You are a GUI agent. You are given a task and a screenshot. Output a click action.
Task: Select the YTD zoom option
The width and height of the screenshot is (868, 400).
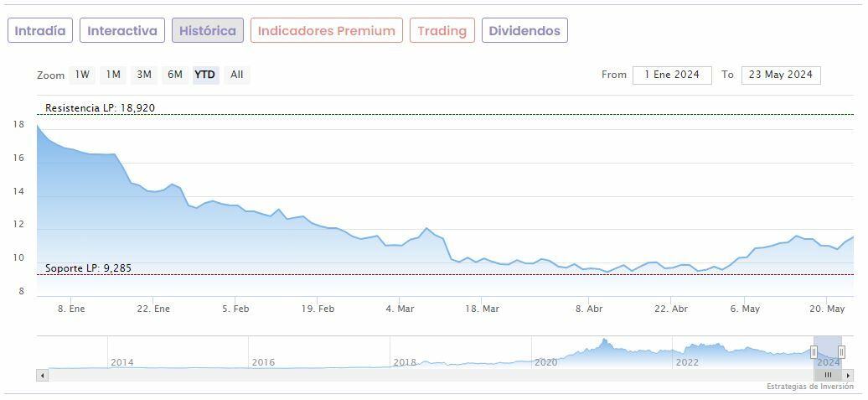[x=205, y=75]
